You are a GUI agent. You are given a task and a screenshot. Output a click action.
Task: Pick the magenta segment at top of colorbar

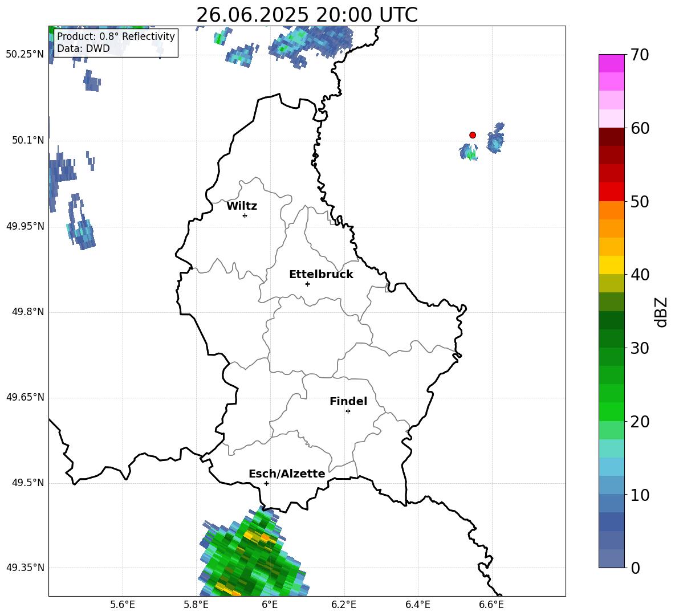611,63
